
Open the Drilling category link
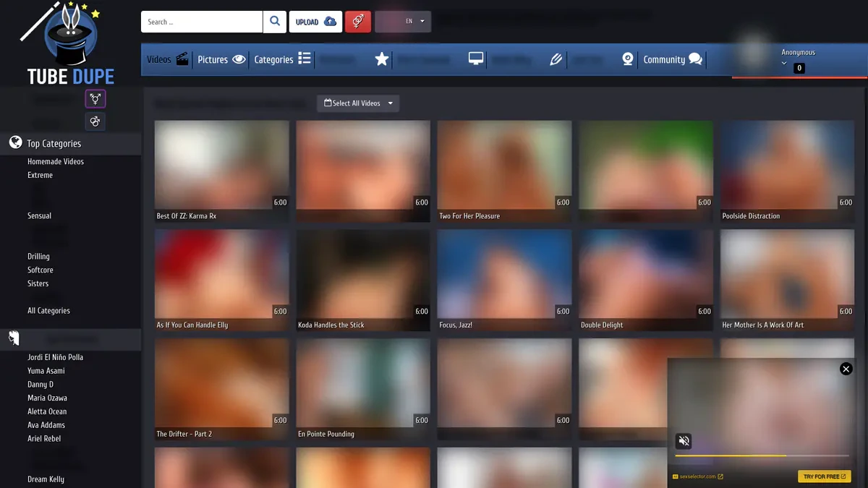pos(38,256)
